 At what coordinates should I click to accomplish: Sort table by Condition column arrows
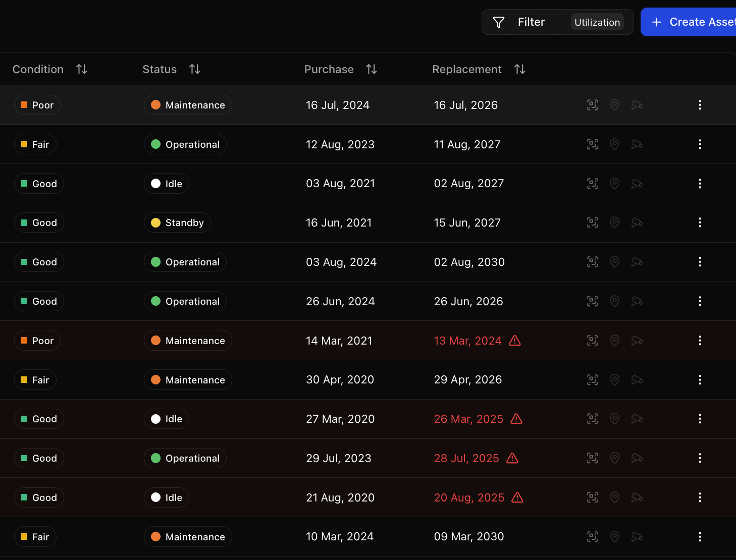click(x=82, y=69)
